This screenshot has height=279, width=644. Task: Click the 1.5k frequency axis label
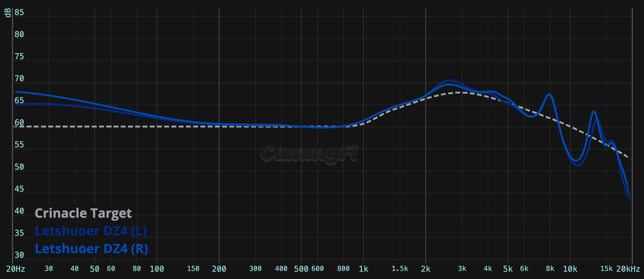pyautogui.click(x=400, y=269)
